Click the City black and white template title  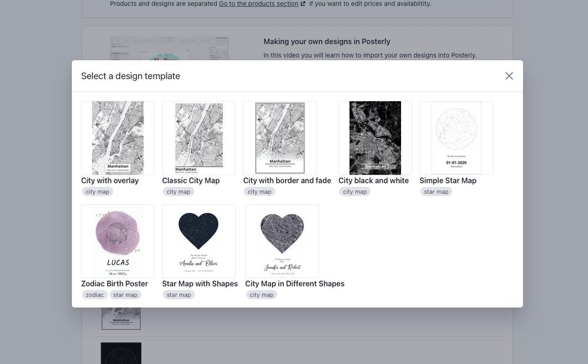point(373,181)
